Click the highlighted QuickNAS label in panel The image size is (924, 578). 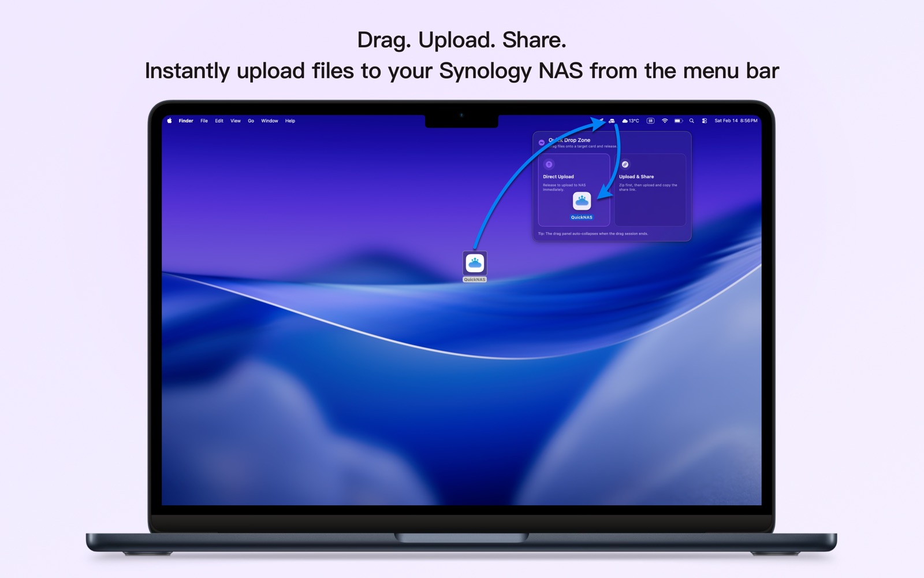tap(582, 217)
